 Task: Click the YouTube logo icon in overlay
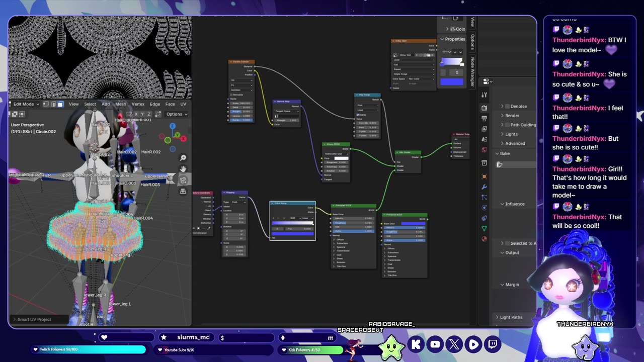pos(435,344)
